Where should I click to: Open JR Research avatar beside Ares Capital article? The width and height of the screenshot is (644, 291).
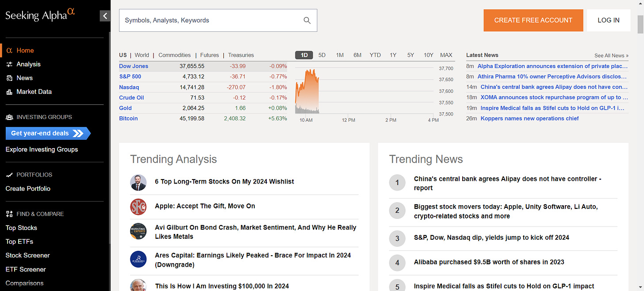point(138,260)
